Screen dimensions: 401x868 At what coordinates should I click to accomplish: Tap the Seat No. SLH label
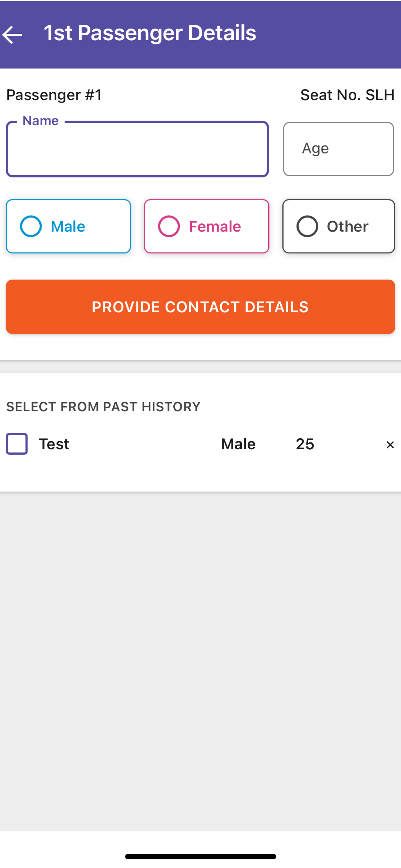click(x=348, y=95)
